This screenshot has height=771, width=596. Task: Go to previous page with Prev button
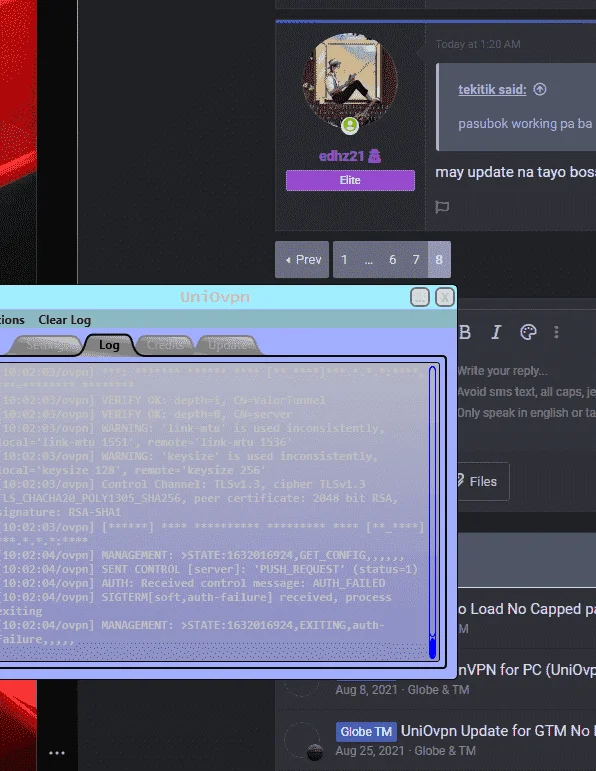pos(302,260)
